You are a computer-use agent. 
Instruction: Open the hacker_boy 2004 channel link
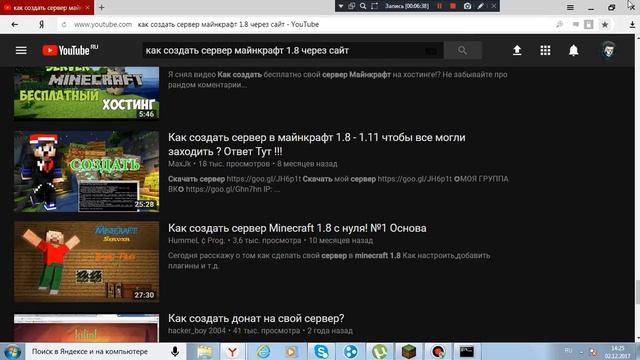pyautogui.click(x=197, y=331)
